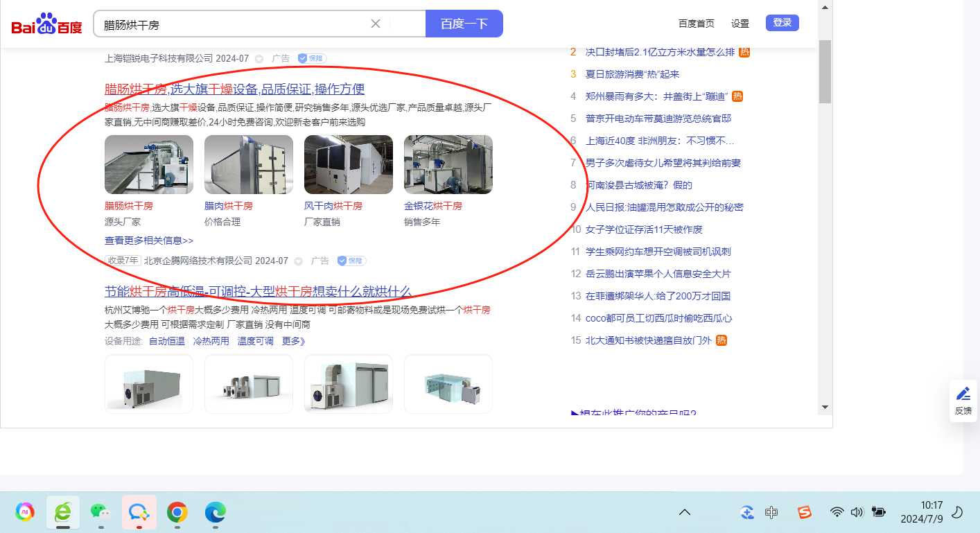Open the arrow dropdown after 北京企腾网络技术有限公司 2024-07

(x=299, y=261)
